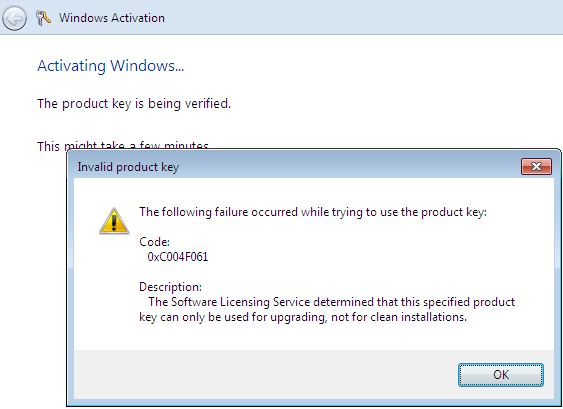Screen dimensions: 563x409
Task: Click the Activating Windows... heading
Action: pyautogui.click(x=111, y=66)
